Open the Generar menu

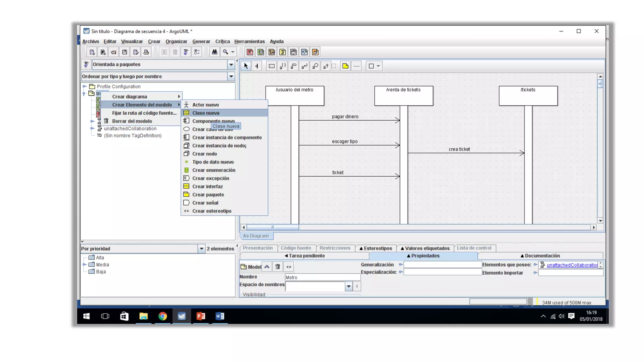[201, 41]
